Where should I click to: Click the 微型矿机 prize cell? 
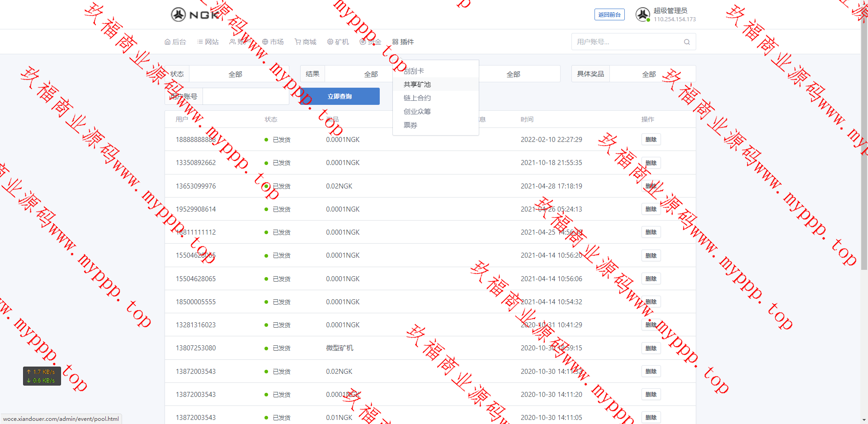340,348
